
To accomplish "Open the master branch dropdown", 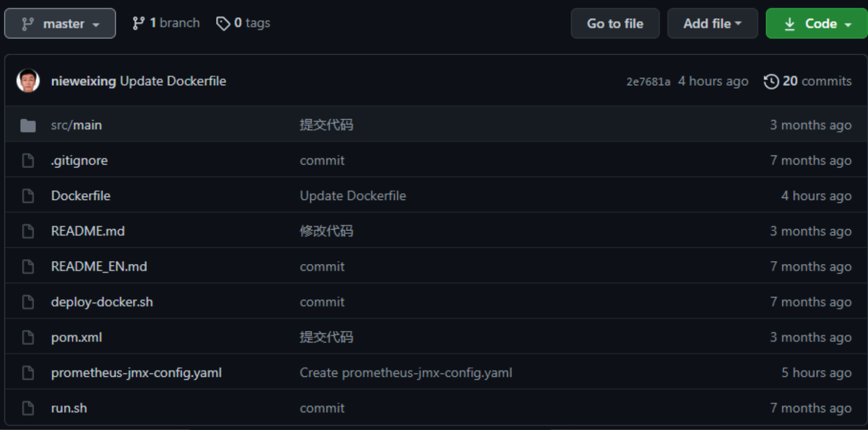I will coord(60,23).
